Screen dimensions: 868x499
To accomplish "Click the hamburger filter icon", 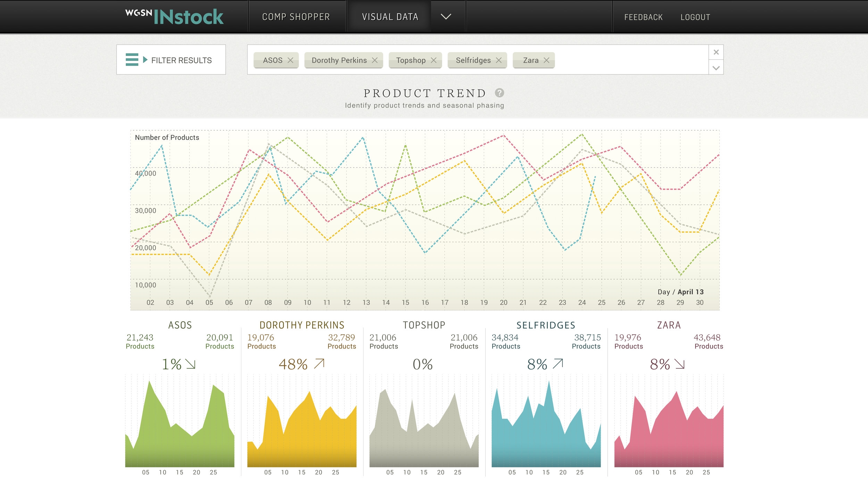I will click(x=132, y=59).
